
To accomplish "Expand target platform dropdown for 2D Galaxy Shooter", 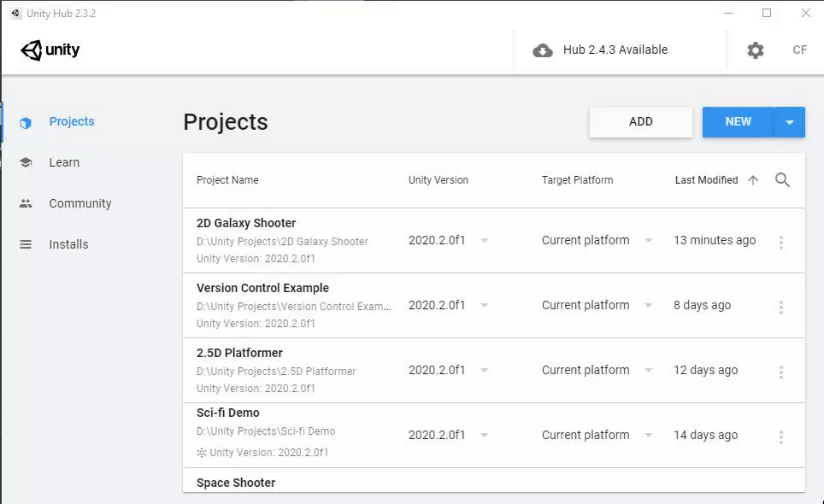I will click(649, 240).
